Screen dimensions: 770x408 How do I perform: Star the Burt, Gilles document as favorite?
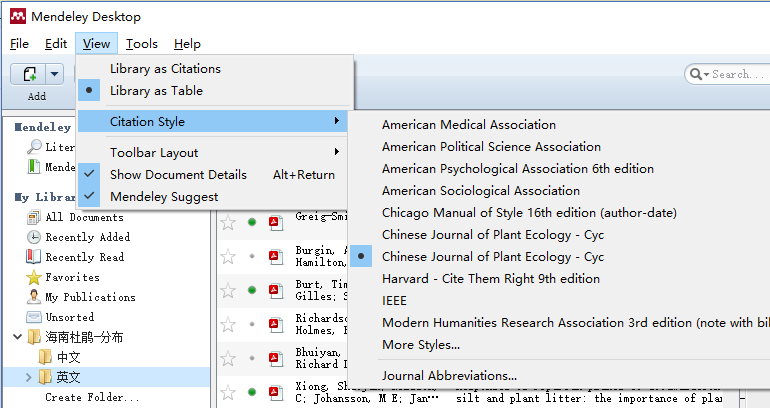tap(228, 290)
